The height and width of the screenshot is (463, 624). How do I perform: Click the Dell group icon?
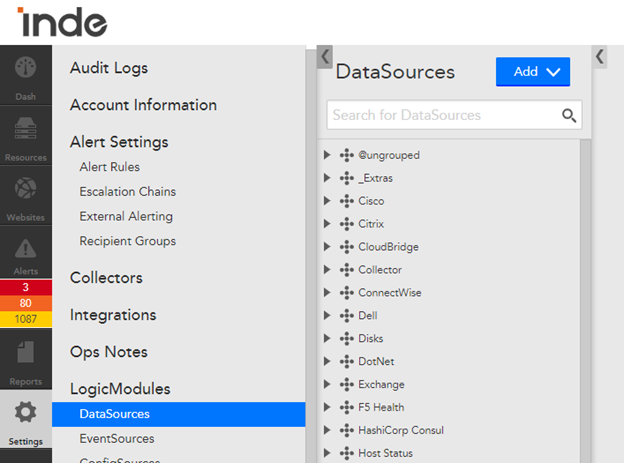[347, 316]
